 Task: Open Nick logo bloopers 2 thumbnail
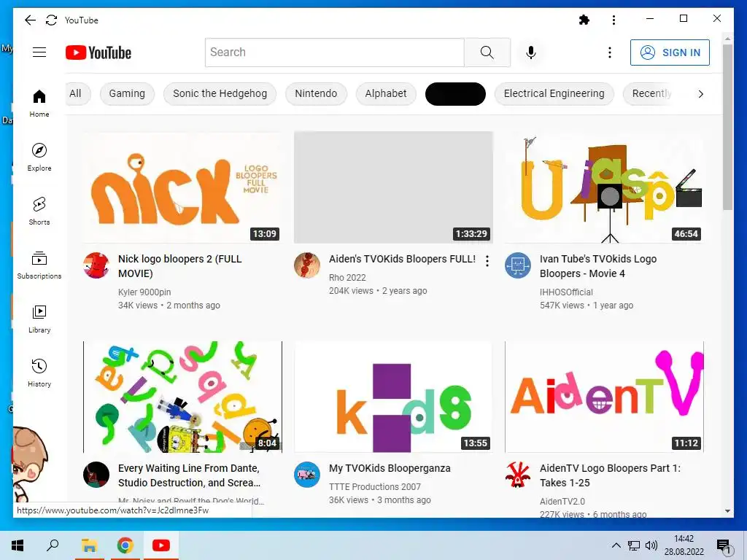182,187
